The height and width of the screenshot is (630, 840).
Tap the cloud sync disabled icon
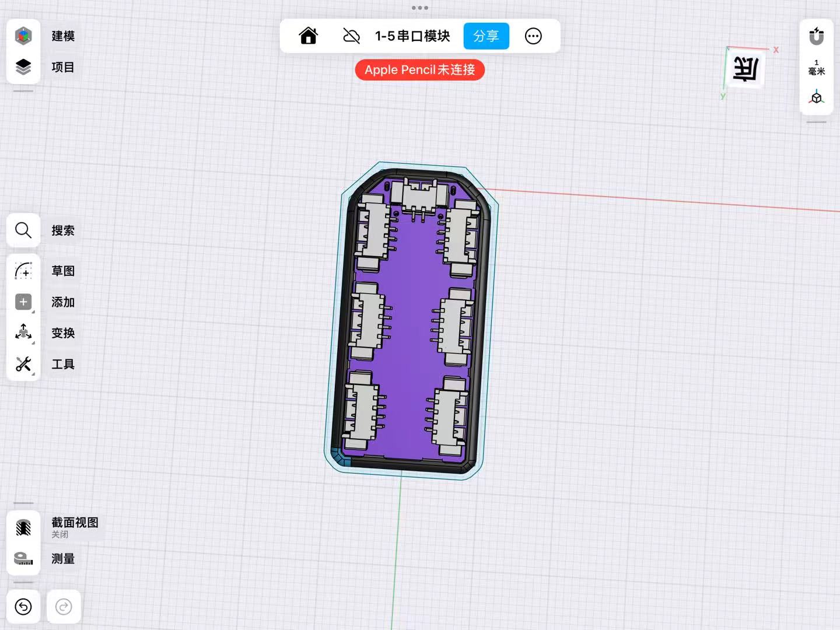pos(351,36)
